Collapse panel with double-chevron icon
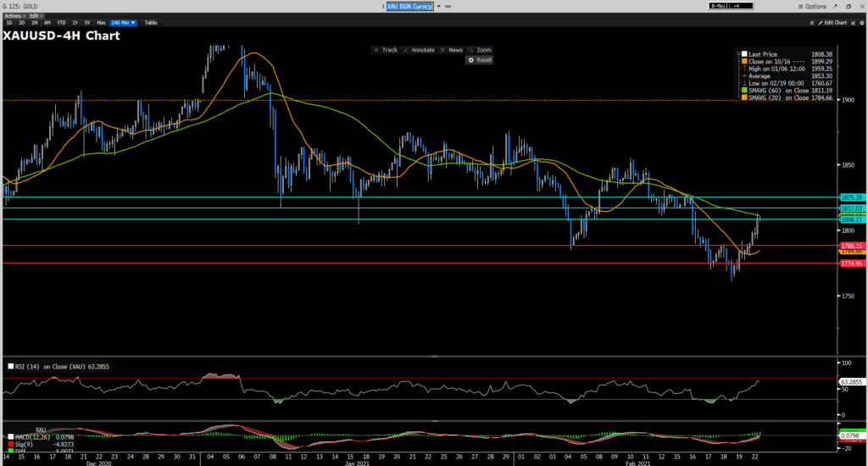Screen dimensions: 868x466 (812, 23)
